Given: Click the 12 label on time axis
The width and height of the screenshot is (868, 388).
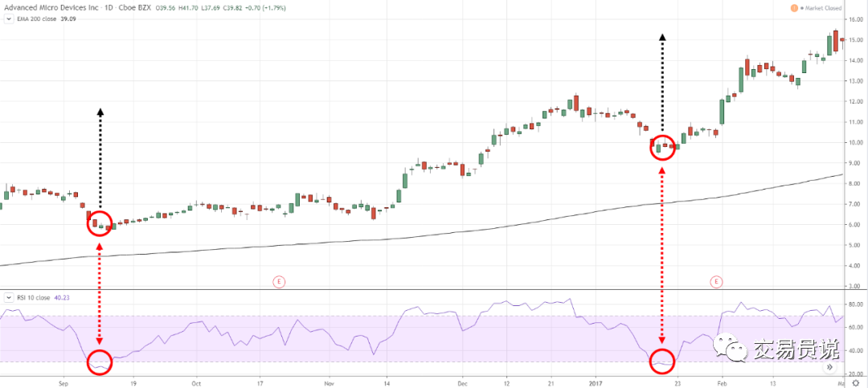Looking at the screenshot, I should coord(506,382).
